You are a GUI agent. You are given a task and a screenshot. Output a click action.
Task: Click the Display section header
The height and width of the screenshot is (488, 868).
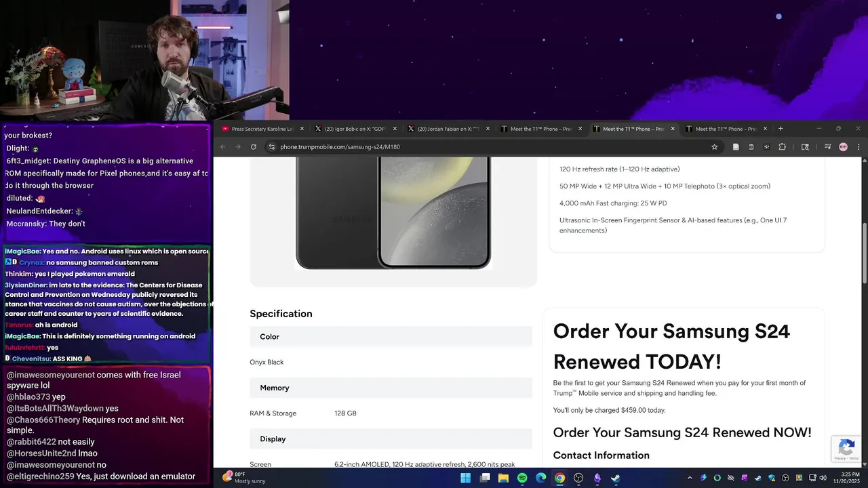coord(391,439)
